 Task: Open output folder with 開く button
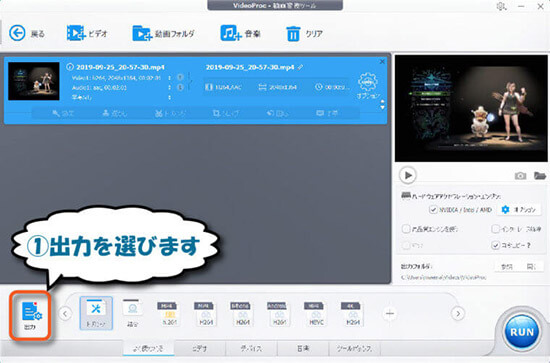(531, 267)
